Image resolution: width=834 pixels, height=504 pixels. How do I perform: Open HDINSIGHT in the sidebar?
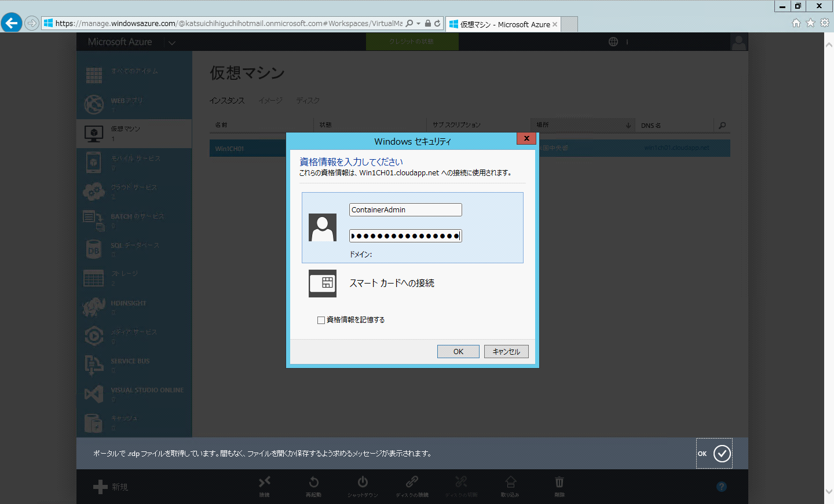(134, 307)
